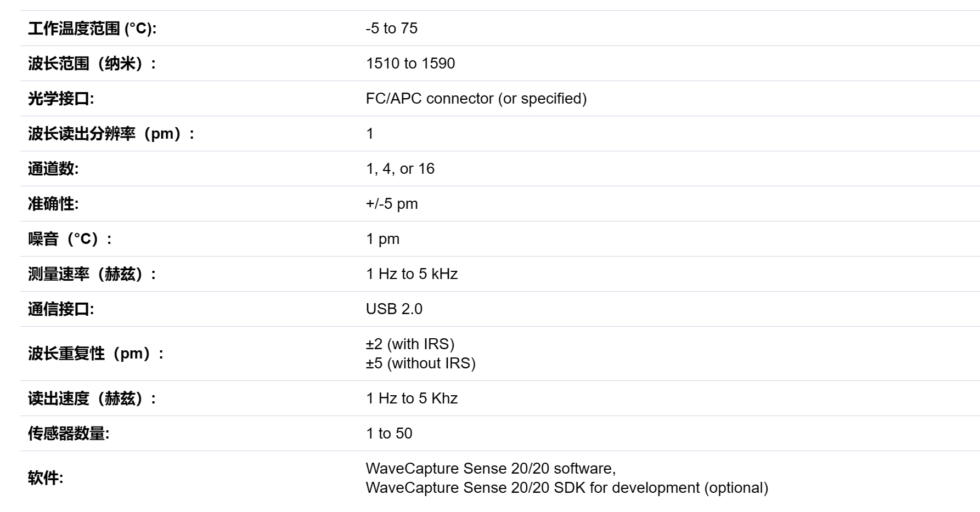
Task: Select the 1510 to 1590 wavelength value
Action: click(x=410, y=64)
